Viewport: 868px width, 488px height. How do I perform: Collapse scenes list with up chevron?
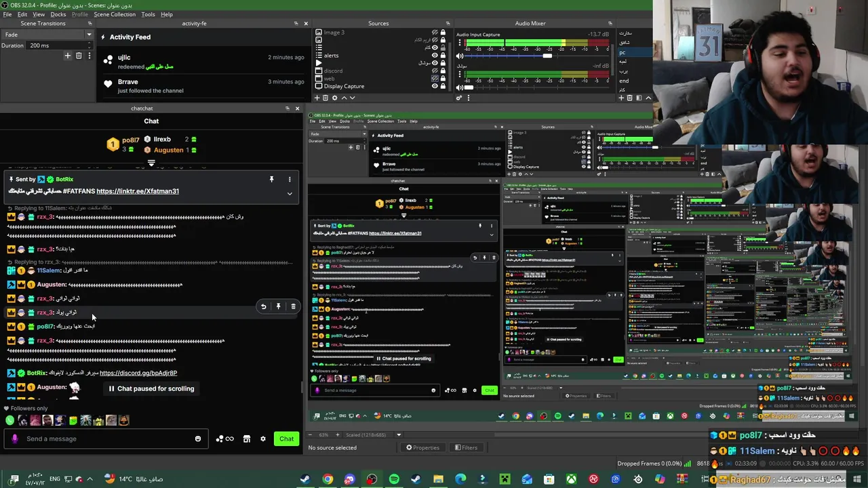point(648,98)
